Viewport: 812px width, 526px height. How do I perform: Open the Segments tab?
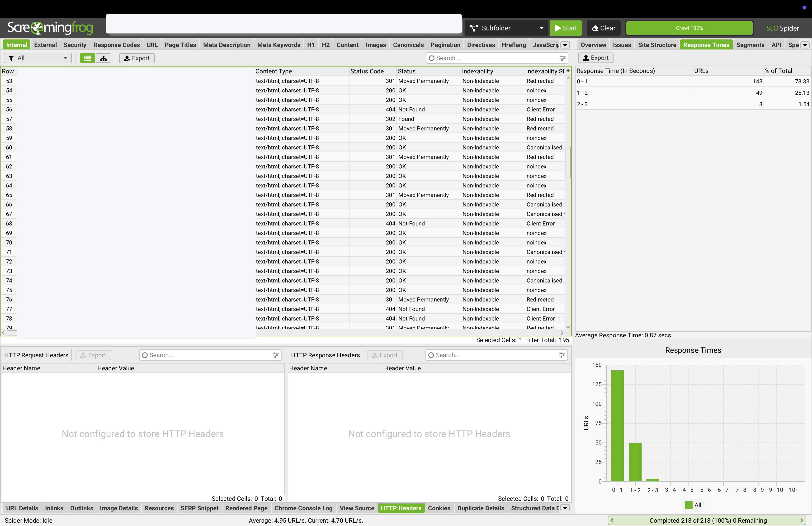coord(750,45)
